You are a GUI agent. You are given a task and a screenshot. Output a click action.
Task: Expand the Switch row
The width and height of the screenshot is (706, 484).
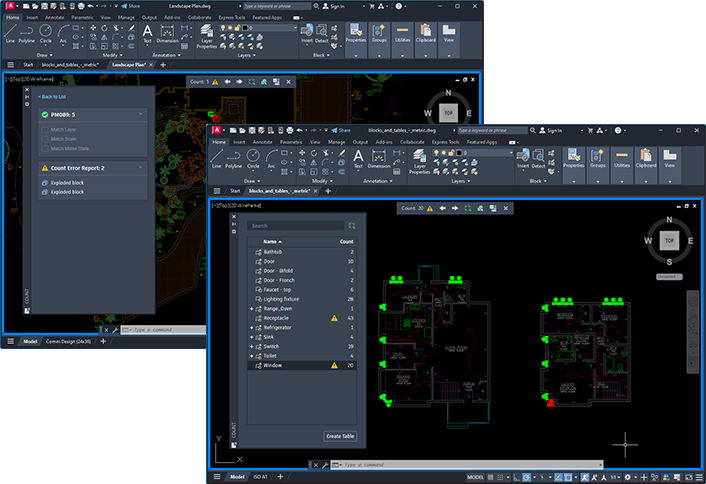tap(252, 347)
